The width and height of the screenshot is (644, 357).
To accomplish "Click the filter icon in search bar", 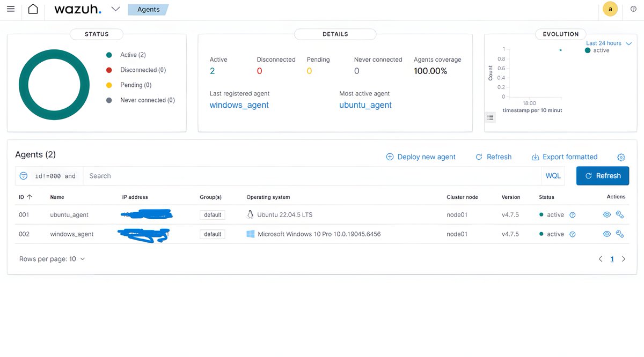I will [24, 176].
